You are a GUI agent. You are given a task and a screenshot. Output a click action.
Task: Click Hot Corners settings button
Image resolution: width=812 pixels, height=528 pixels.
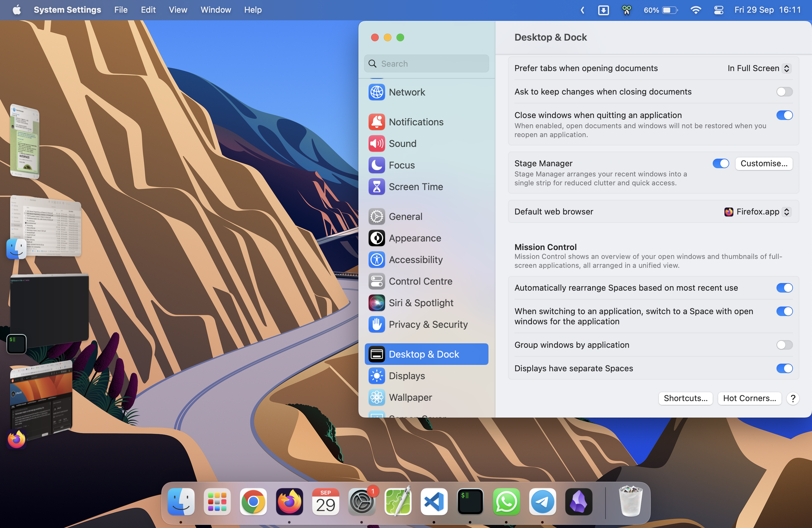tap(750, 398)
